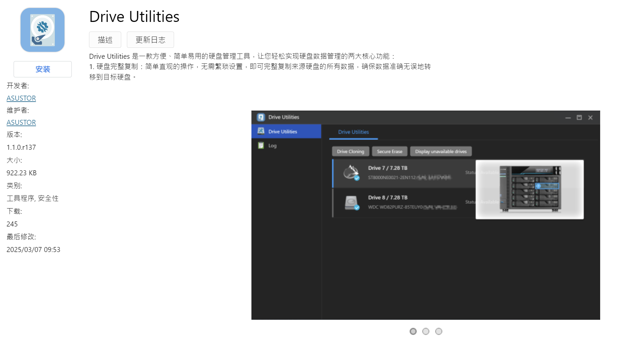Open the 描述 description tab

105,40
